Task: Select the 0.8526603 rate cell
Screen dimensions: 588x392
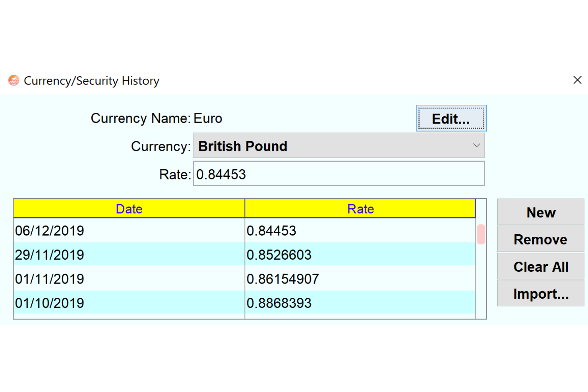Action: [279, 255]
